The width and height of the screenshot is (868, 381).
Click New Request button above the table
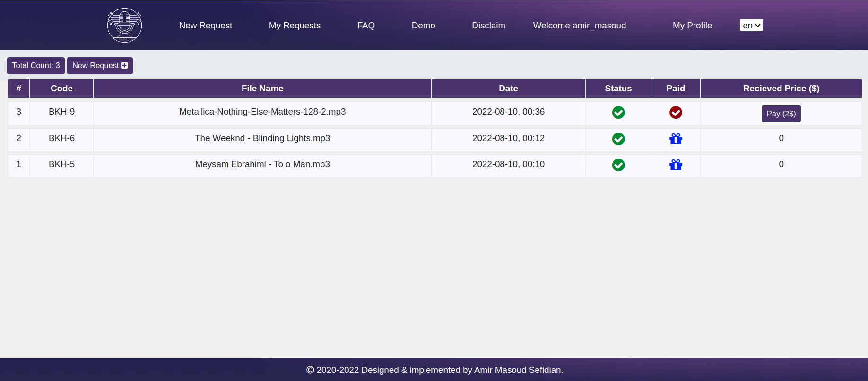[100, 66]
